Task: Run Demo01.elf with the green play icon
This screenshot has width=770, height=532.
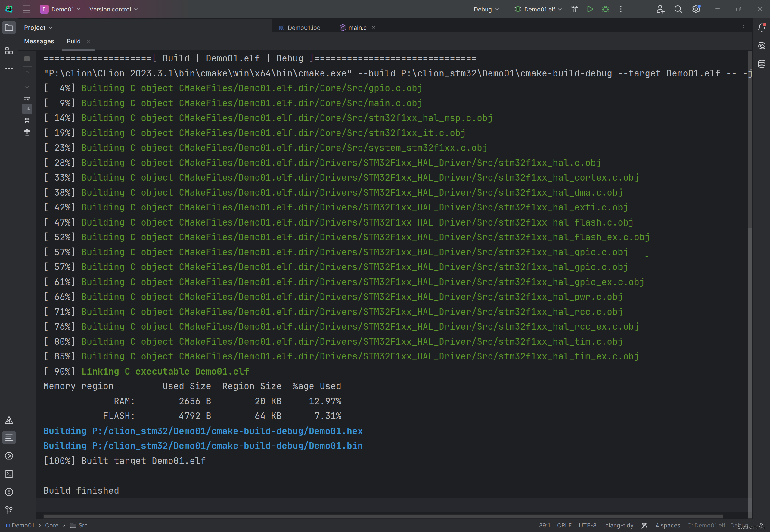Action: [590, 9]
